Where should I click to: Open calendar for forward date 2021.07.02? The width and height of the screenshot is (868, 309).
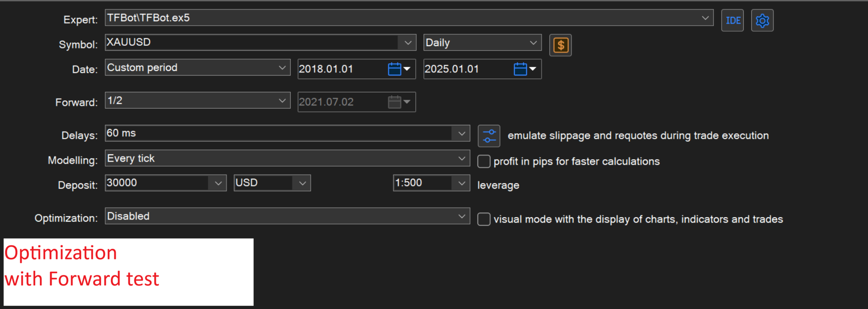click(x=399, y=102)
